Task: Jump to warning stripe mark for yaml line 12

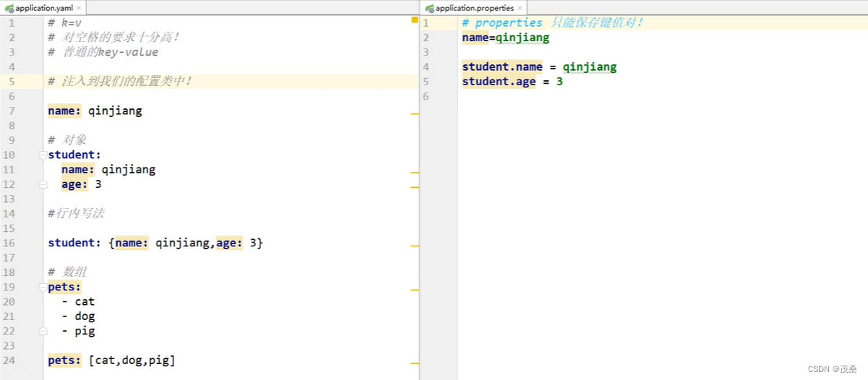Action: point(414,187)
